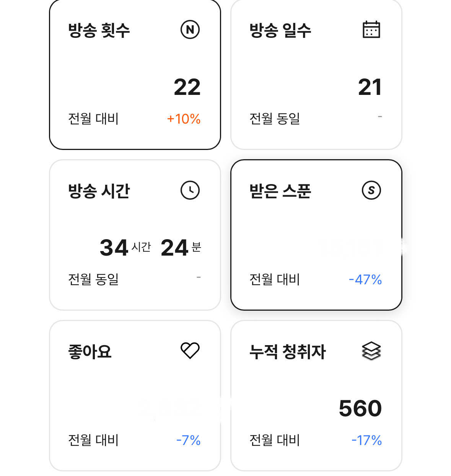Click the broadcast count number 22
Screen dimensions: 451x476
187,87
